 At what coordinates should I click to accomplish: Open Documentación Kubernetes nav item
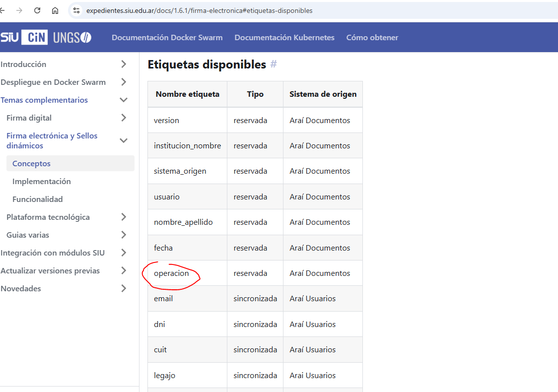click(x=284, y=37)
